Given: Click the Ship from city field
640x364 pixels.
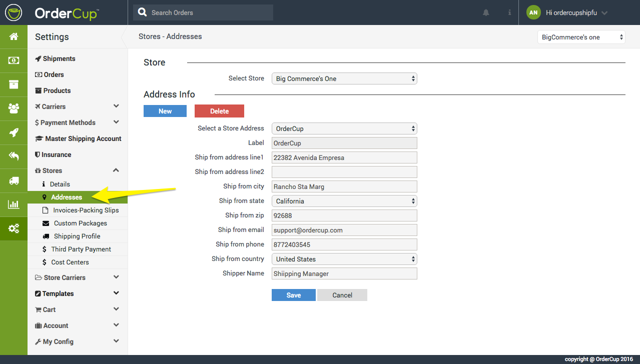Looking at the screenshot, I should (x=344, y=186).
